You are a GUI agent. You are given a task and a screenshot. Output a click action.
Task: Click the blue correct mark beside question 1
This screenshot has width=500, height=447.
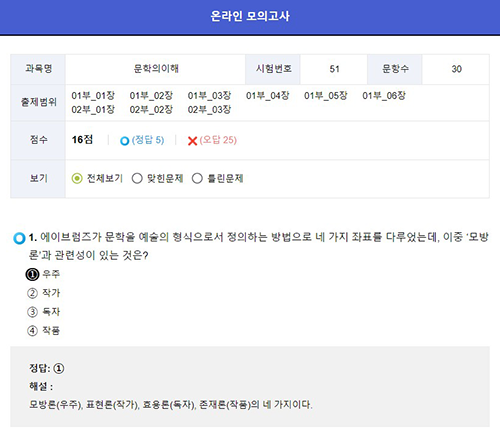19,238
